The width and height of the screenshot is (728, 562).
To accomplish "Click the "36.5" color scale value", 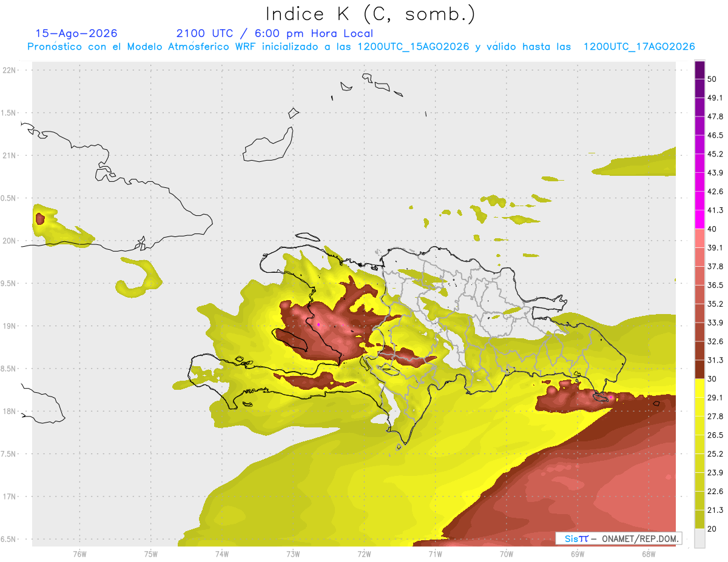I will tap(715, 285).
